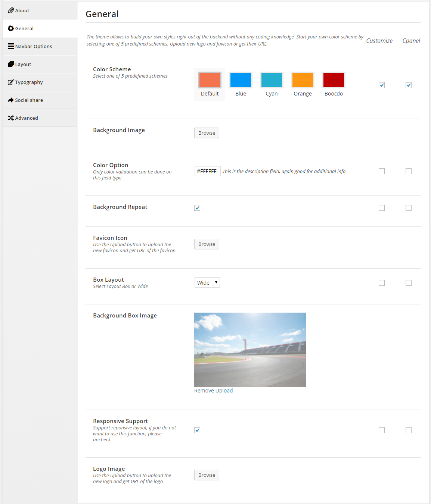Viewport: 431px width, 504px height.
Task: Check Customize box for Background Repeat
Action: (382, 208)
